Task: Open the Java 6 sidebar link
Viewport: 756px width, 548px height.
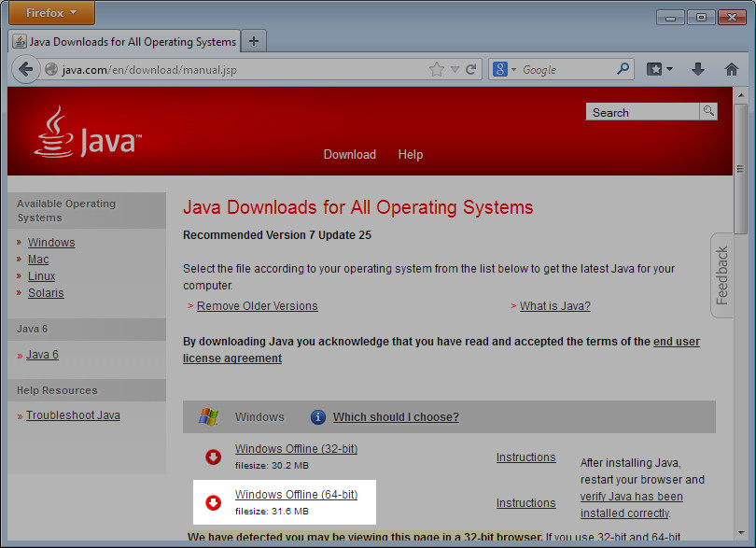Action: (x=42, y=355)
